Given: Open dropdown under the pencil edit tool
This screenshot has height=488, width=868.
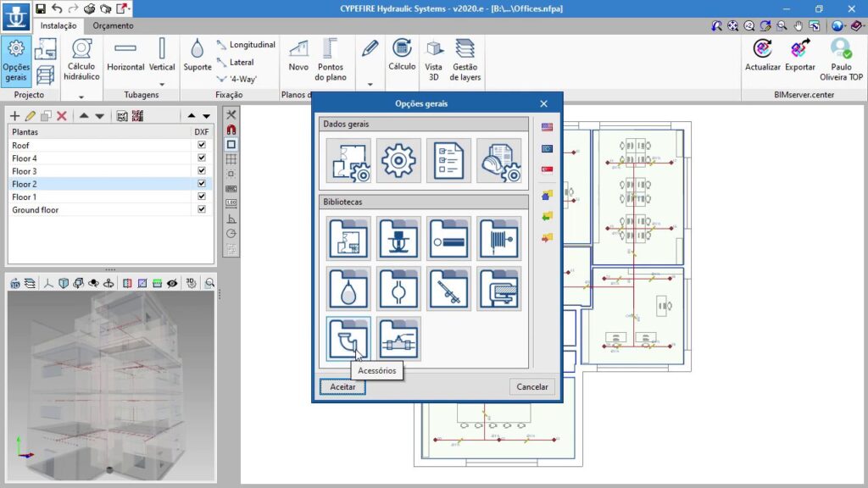Looking at the screenshot, I should 370,84.
